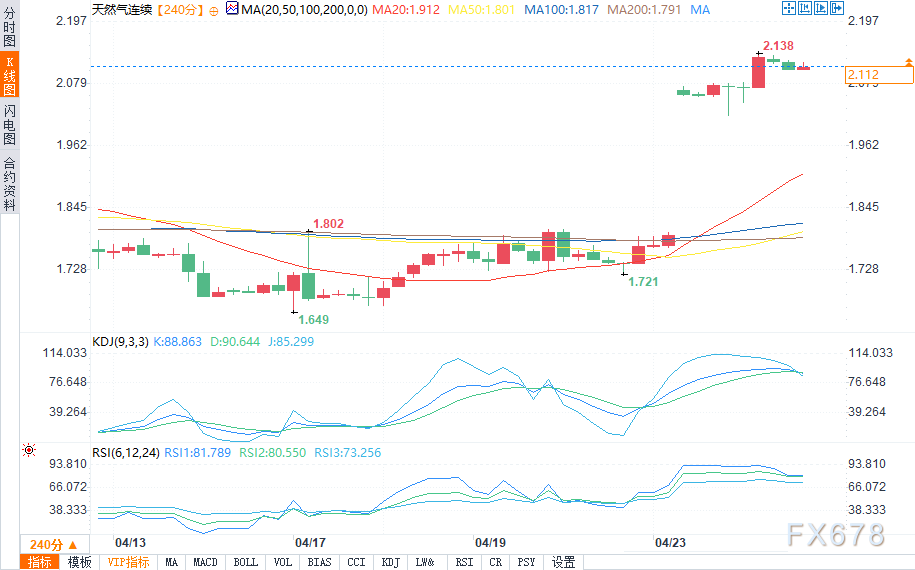The height and width of the screenshot is (570, 915).
Task: Click the jump-to-latest arrow icon
Action: pyautogui.click(x=837, y=8)
